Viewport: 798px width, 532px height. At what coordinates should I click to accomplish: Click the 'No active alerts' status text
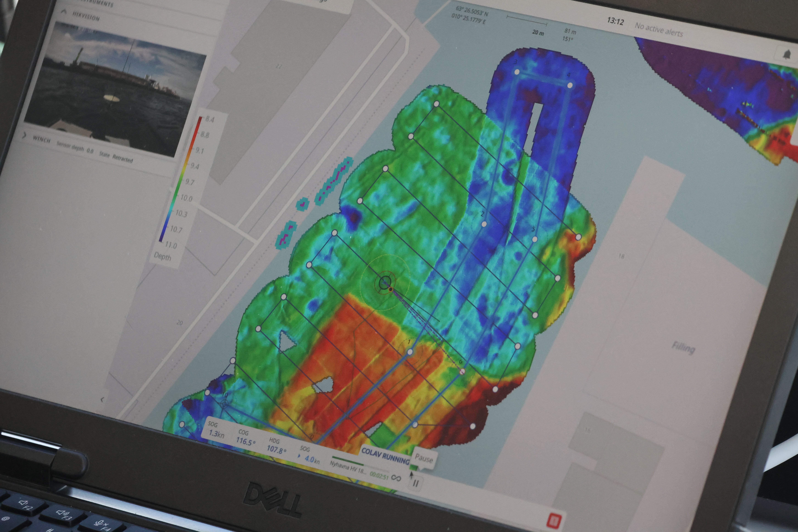(659, 29)
